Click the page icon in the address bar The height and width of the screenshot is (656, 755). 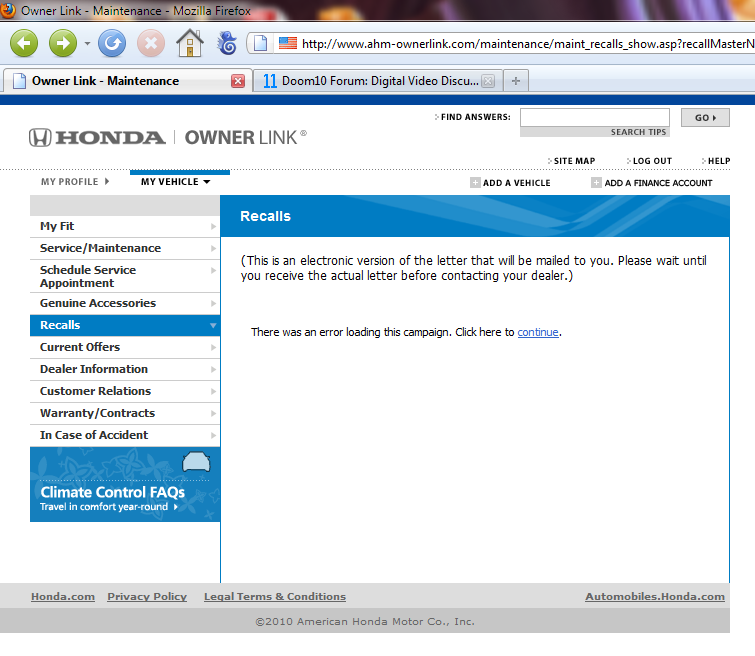(260, 43)
